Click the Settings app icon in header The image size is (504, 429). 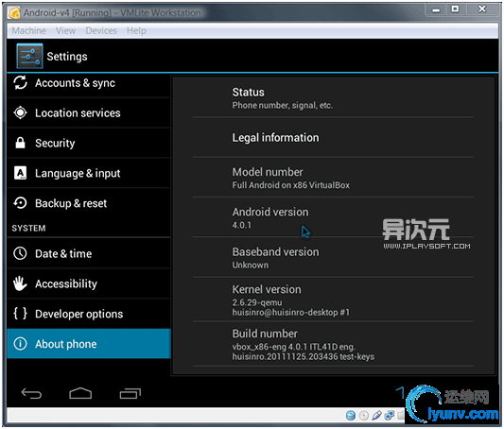[x=29, y=56]
